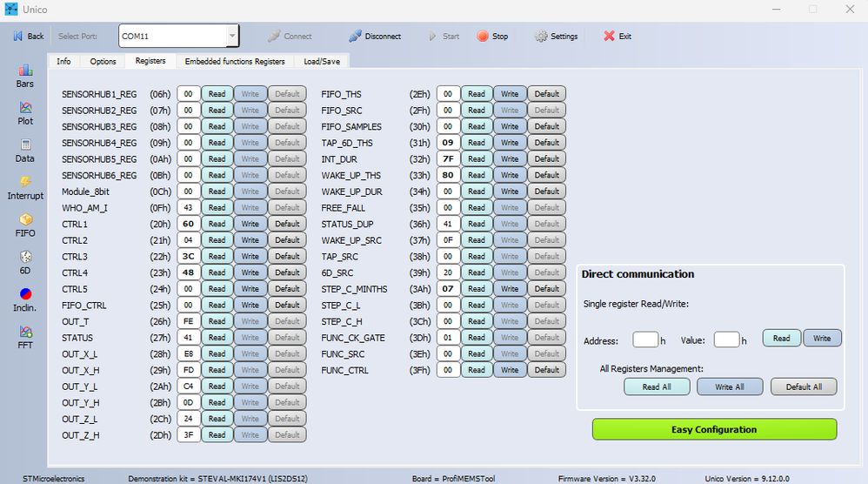Read the OUT_T register
868x484 pixels.
217,321
